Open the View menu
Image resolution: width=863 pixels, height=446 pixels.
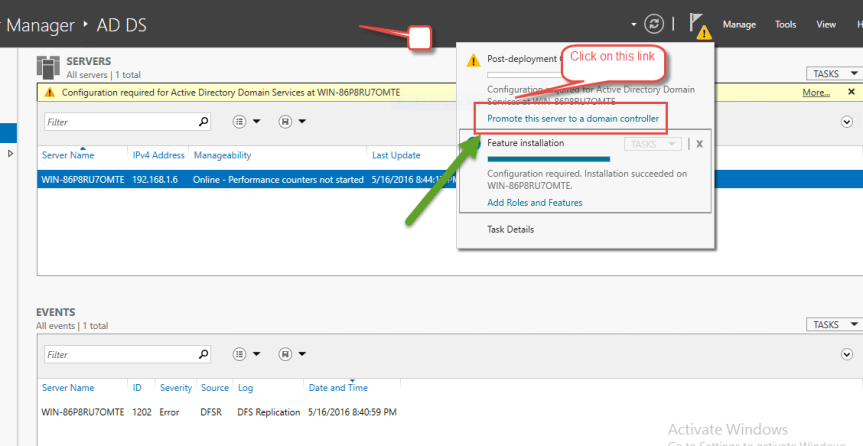pos(826,25)
